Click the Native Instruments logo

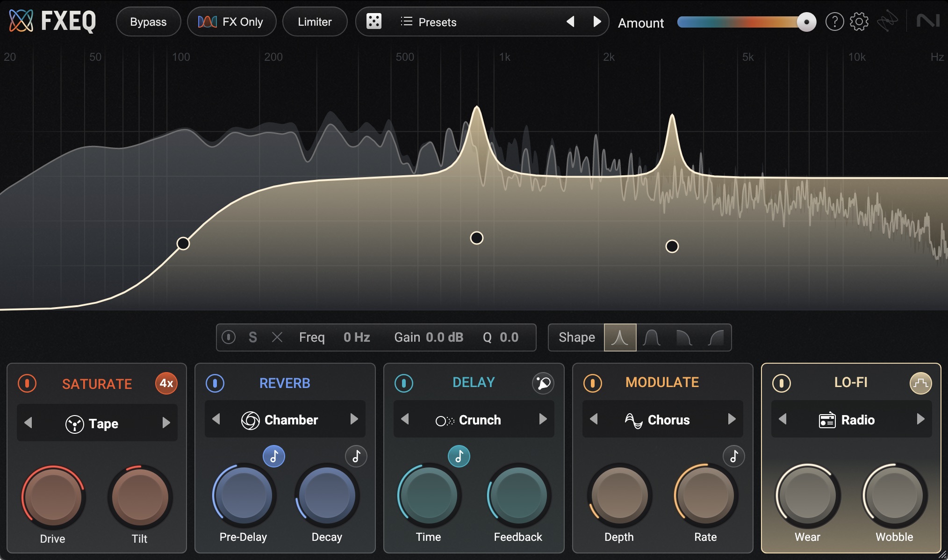point(927,21)
